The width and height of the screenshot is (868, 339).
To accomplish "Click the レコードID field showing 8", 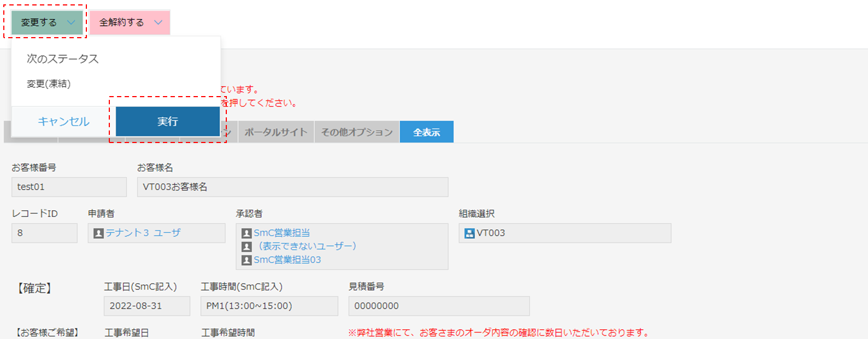I will [x=44, y=233].
